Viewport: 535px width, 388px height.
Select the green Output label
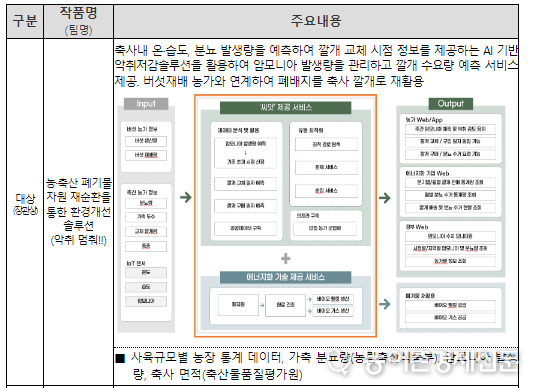[451, 104]
